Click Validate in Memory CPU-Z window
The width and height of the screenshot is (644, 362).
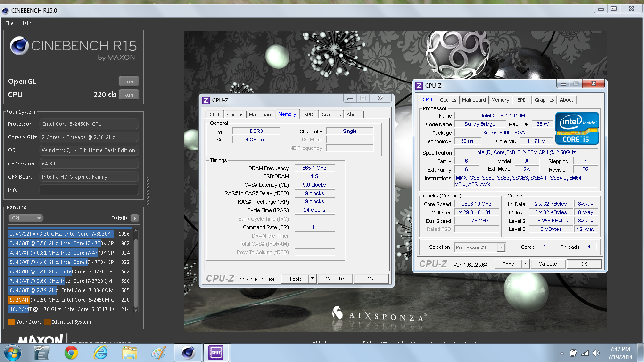point(335,279)
